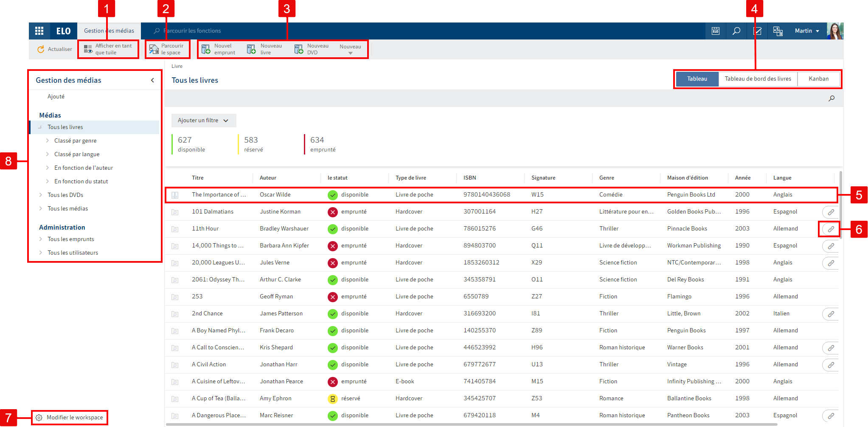Open the ELO calendar icon in top bar
This screenshot has height=427, width=868.
[716, 31]
